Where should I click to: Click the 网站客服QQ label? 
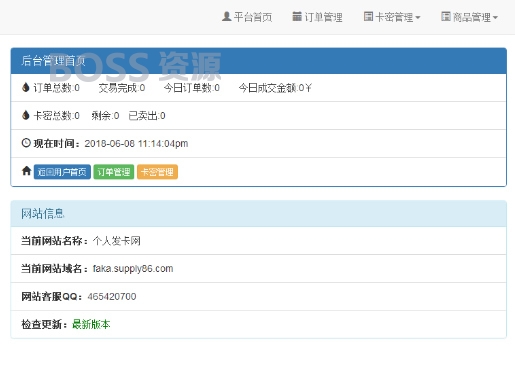[51, 296]
